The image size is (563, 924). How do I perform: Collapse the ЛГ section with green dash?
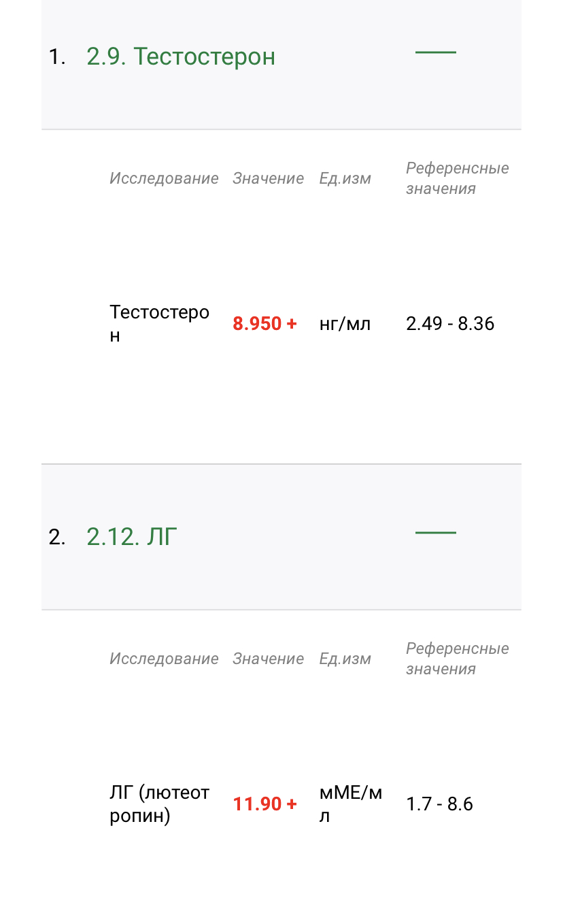[435, 533]
